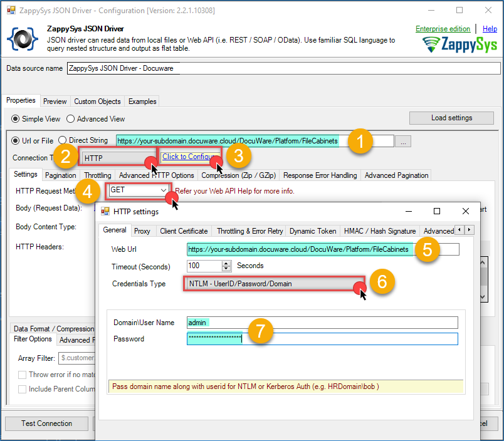Screen dimensions: 504x441
Task: Increase the Timeout seconds value with spinner
Action: [x=226, y=263]
